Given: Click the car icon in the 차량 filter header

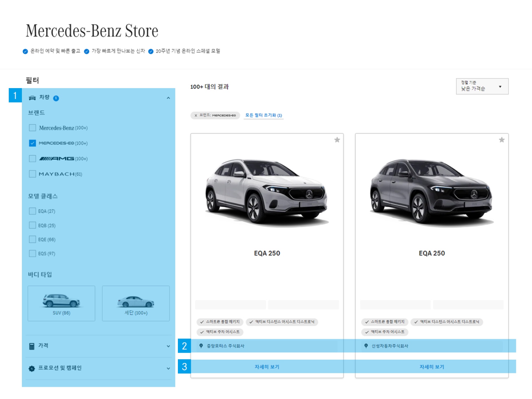Looking at the screenshot, I should (32, 98).
